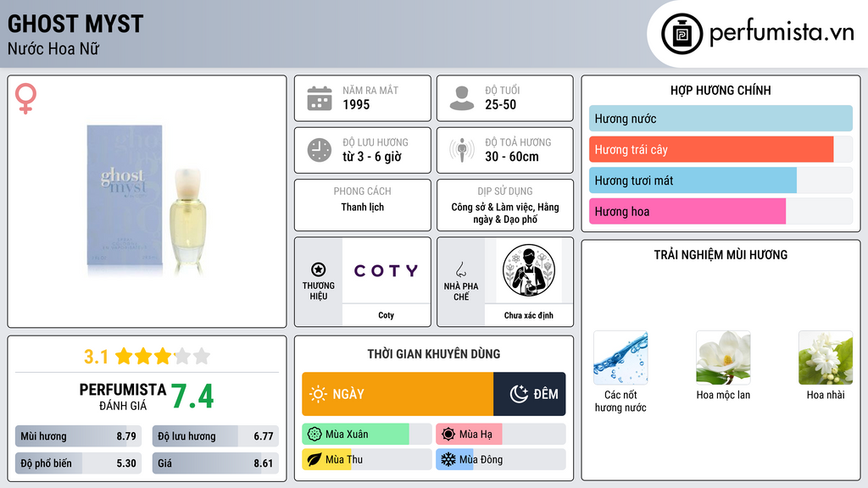Click the COTY brand logo
The width and height of the screenshot is (868, 488).
(387, 270)
